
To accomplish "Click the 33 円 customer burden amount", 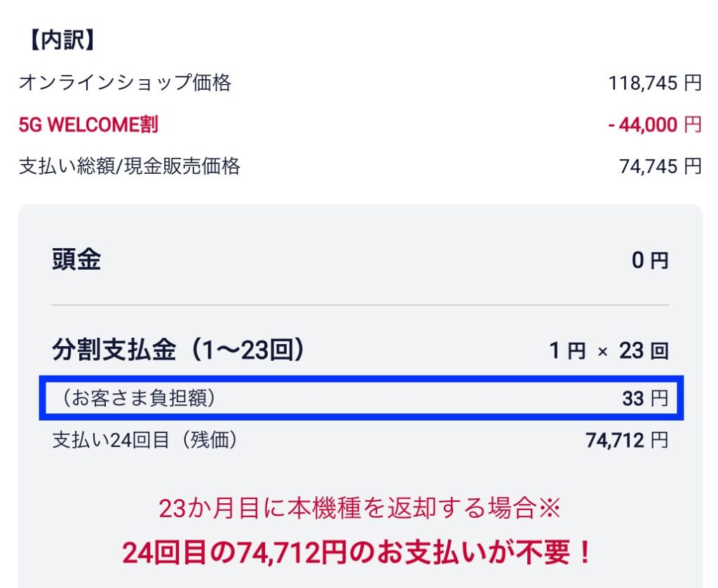I will click(x=644, y=399).
